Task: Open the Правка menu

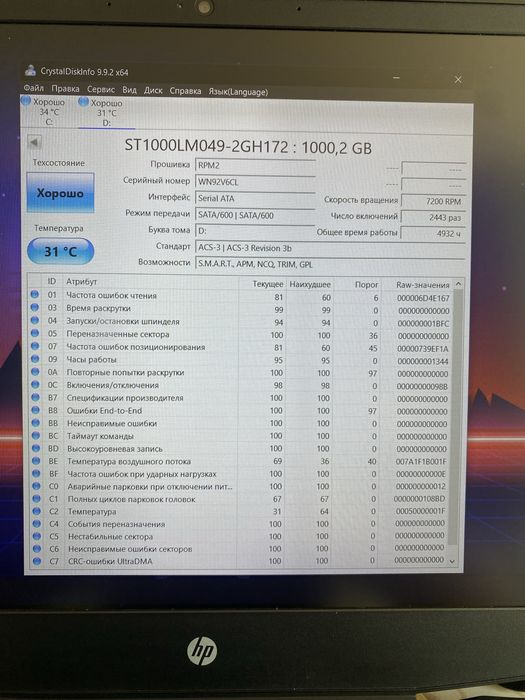Action: [x=65, y=89]
